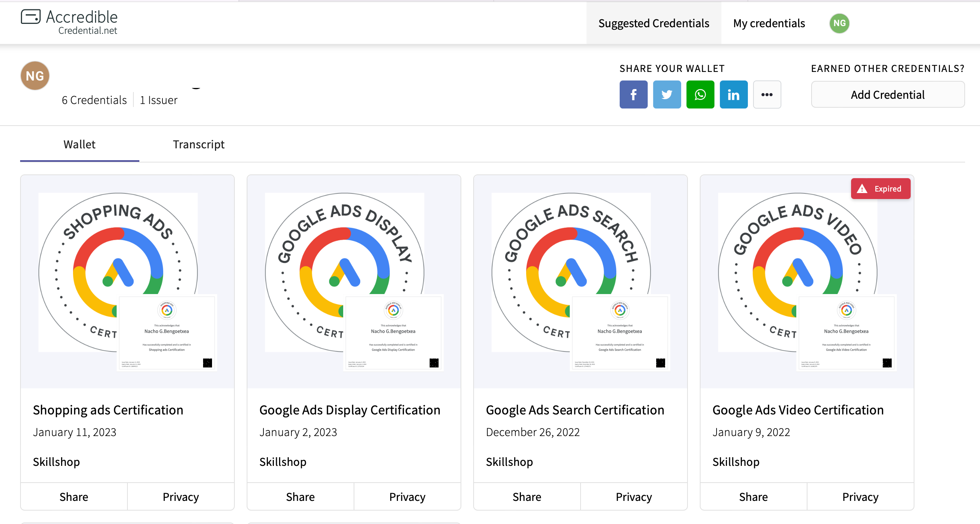Open Privacy for Google Ads Video Certification
The width and height of the screenshot is (980, 524).
pos(860,496)
